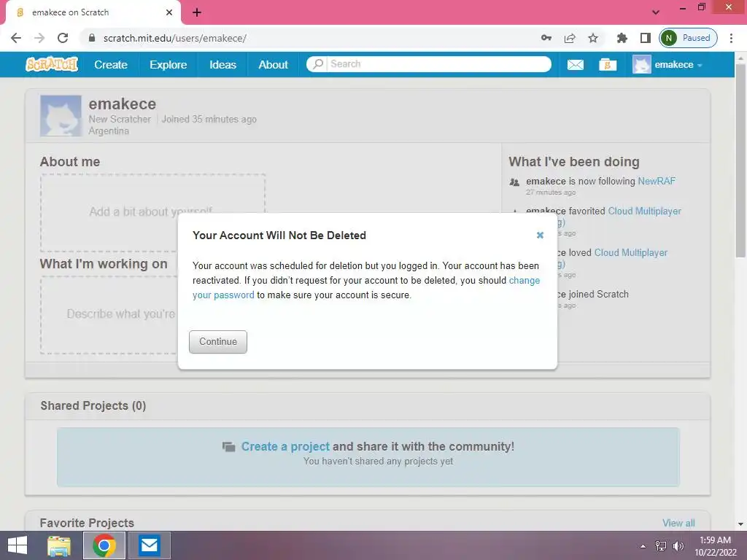Open the messages envelope icon

575,65
